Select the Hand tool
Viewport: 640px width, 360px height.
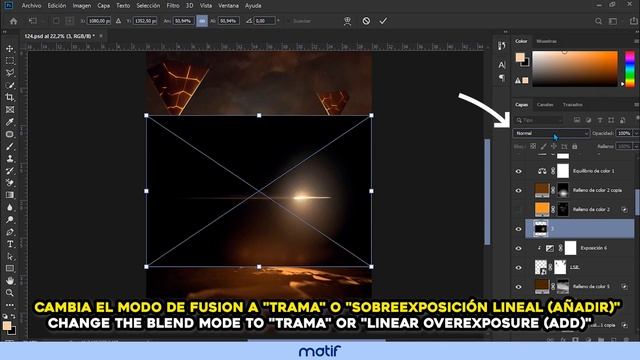point(10,281)
